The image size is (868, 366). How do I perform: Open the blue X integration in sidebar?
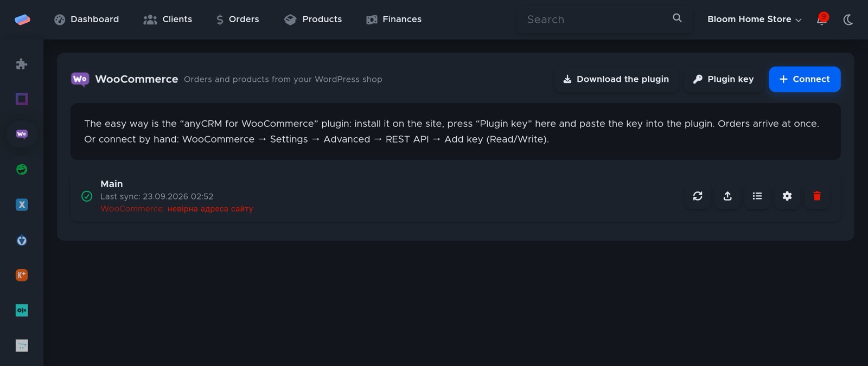22,204
